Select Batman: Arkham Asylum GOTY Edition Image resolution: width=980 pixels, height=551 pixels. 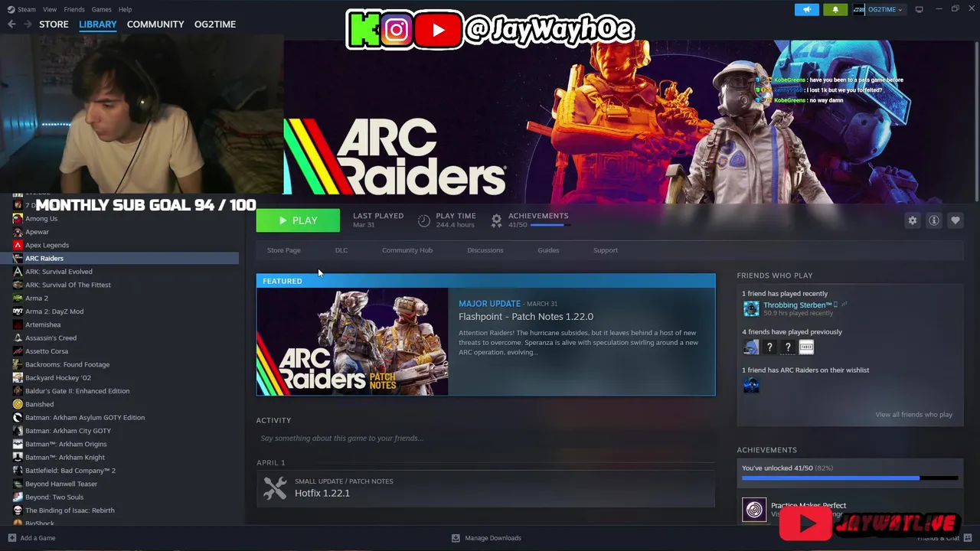(x=85, y=418)
